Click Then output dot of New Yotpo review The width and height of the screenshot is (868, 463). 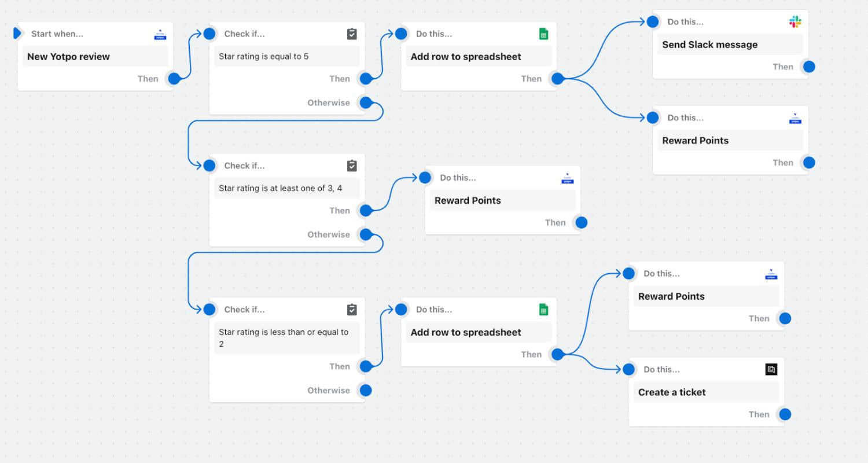[174, 79]
